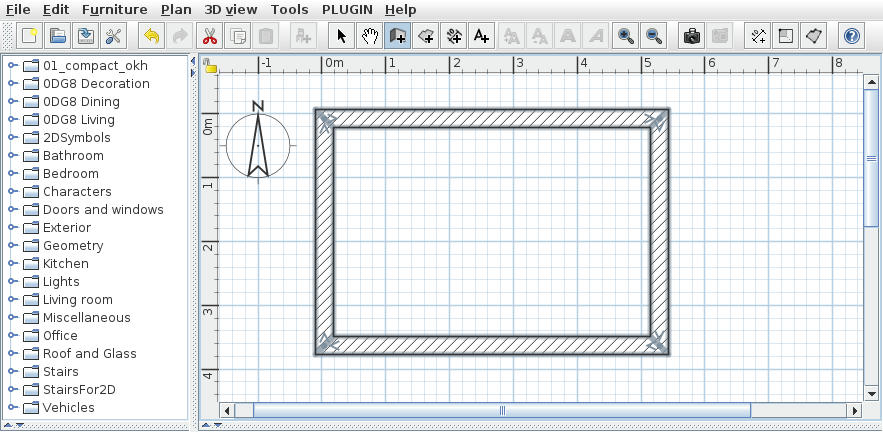Expand the Kitchen category
The width and height of the screenshot is (883, 432).
coord(12,264)
